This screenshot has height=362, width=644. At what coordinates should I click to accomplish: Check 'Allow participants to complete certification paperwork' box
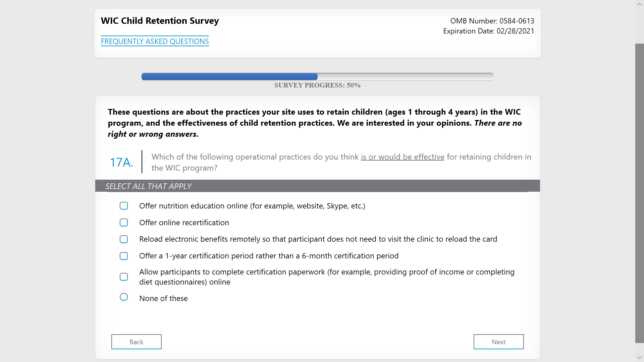124,277
